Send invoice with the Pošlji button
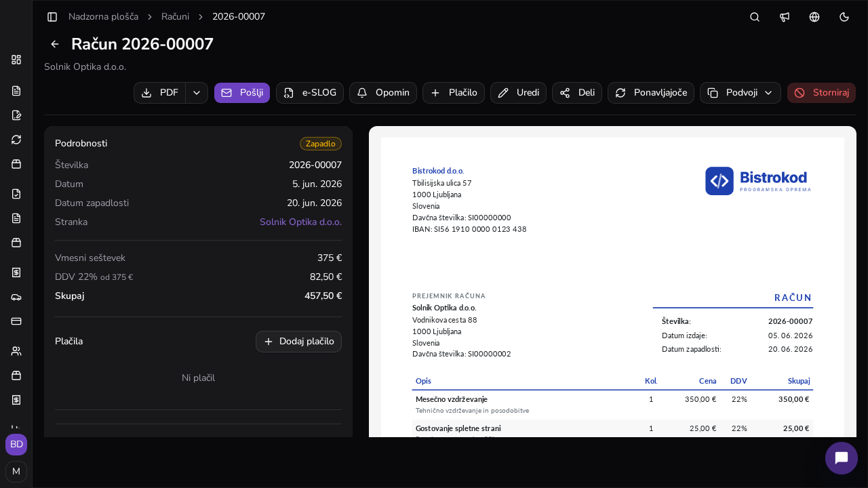 point(242,93)
